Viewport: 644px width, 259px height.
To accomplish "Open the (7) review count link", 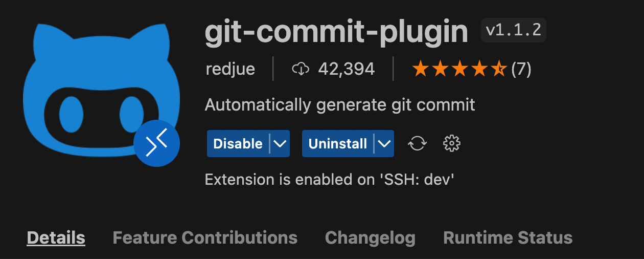I will click(x=521, y=69).
